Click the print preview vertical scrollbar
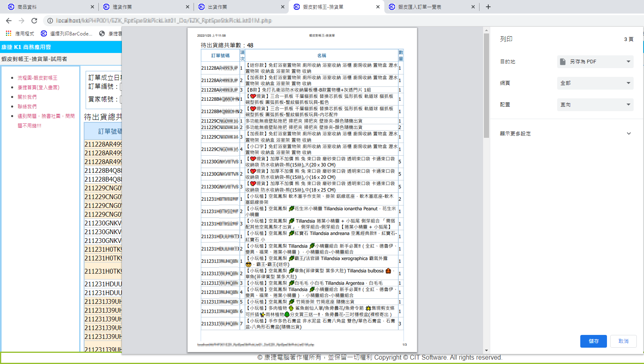Image resolution: width=644 pixels, height=364 pixels. [486, 86]
